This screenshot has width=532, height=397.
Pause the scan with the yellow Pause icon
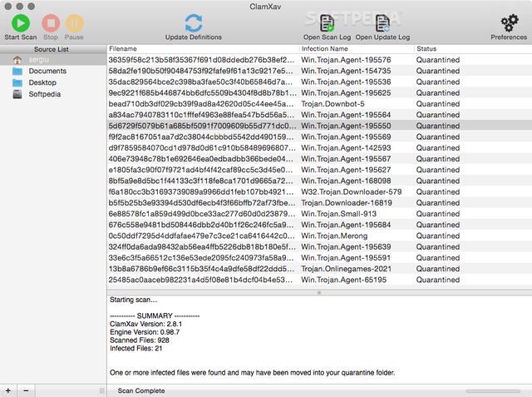click(74, 23)
